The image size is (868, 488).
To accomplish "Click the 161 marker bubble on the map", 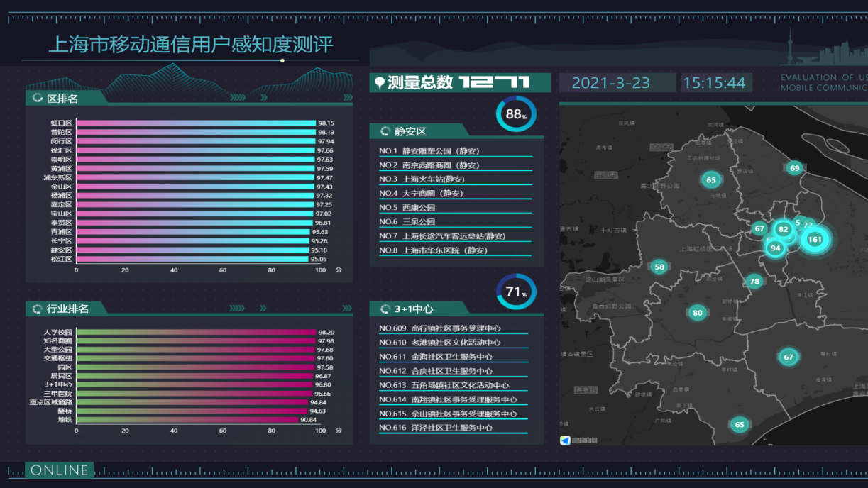I will [815, 240].
